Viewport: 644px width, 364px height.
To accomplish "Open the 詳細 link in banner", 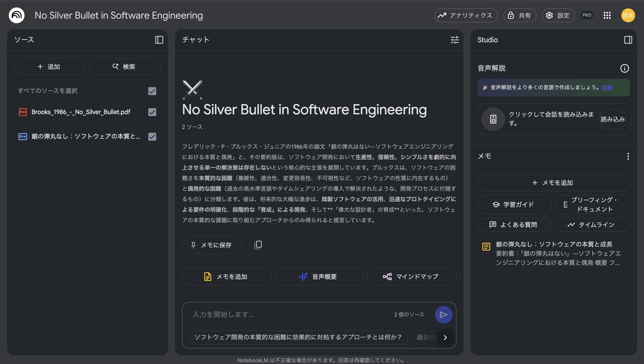I will pyautogui.click(x=607, y=88).
